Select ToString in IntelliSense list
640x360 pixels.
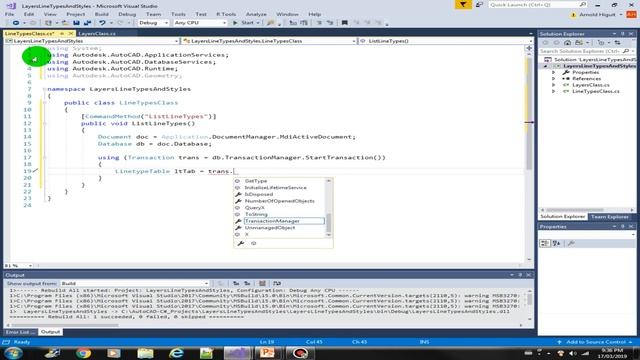click(x=256, y=214)
